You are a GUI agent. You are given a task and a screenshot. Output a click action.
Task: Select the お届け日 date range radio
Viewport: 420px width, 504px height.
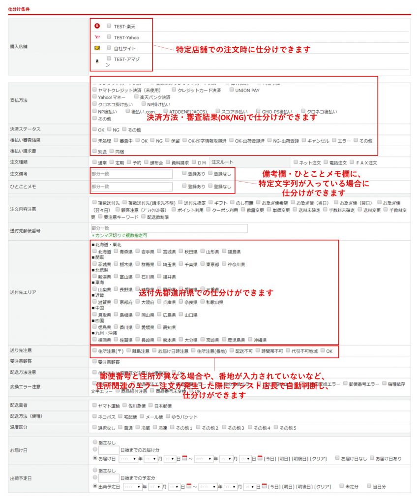[x=95, y=458]
